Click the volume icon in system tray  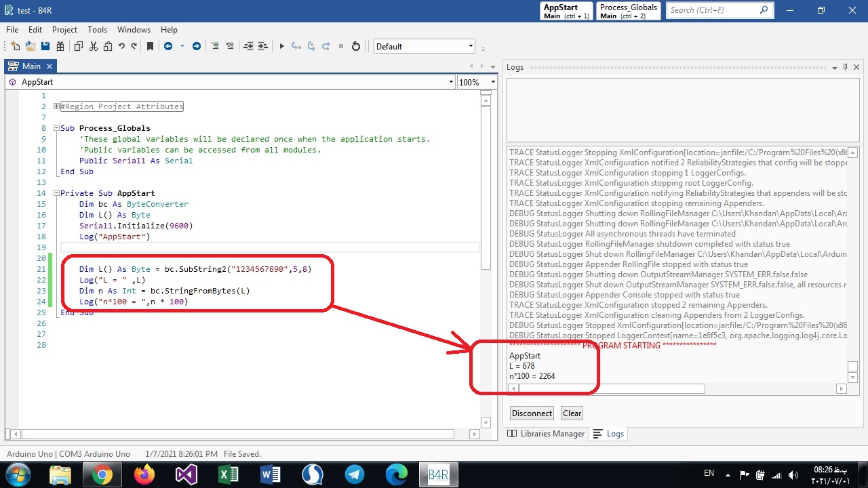[793, 474]
